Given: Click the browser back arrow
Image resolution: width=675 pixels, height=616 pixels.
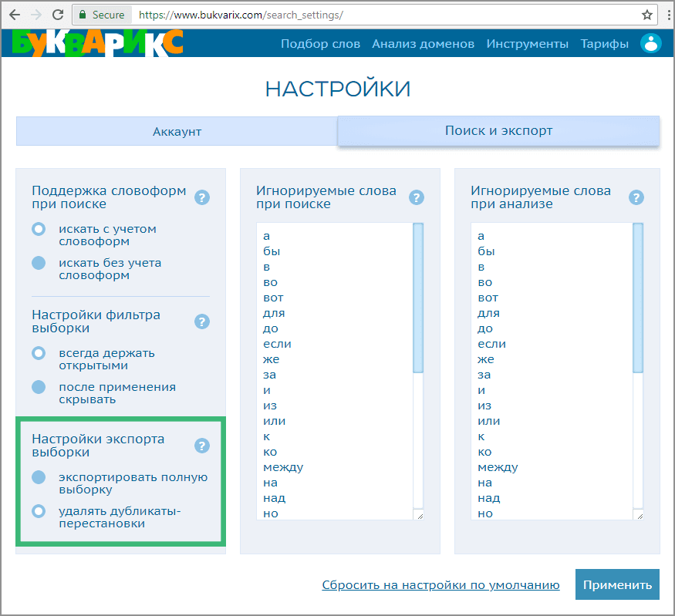Looking at the screenshot, I should point(15,15).
